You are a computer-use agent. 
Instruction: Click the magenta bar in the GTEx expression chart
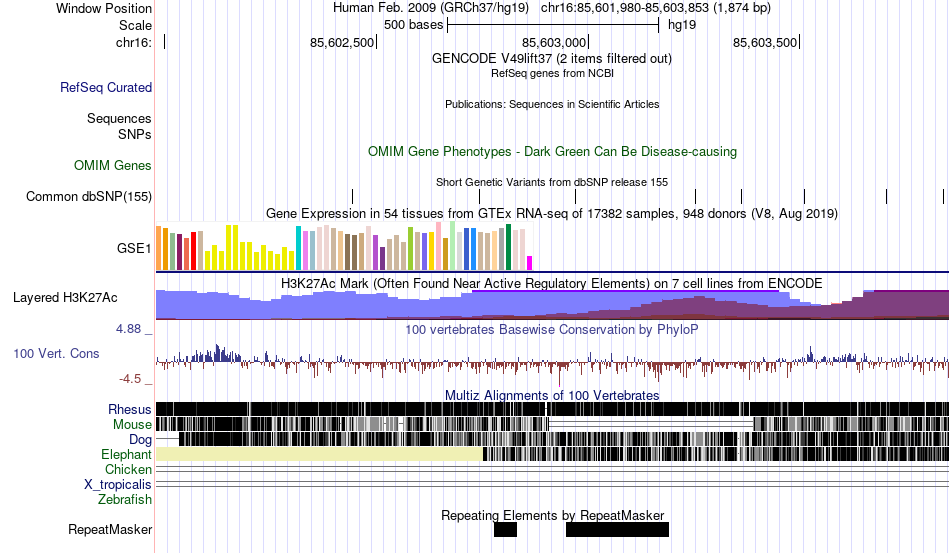click(x=530, y=263)
